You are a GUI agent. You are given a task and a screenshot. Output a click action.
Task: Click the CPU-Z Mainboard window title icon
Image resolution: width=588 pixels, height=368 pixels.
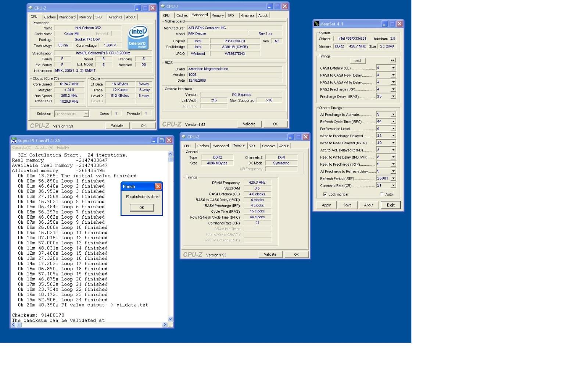[163, 6]
